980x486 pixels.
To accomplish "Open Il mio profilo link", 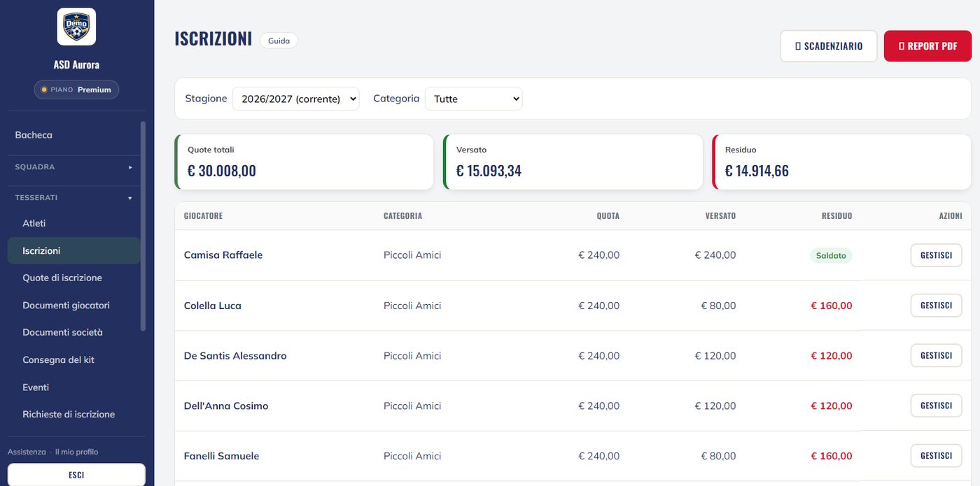I will click(77, 452).
